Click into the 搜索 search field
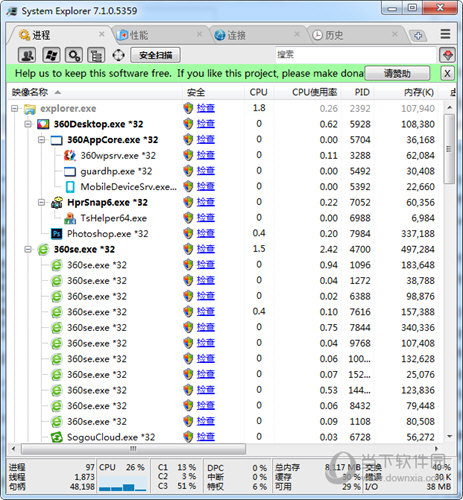The width and height of the screenshot is (463, 500). click(355, 55)
